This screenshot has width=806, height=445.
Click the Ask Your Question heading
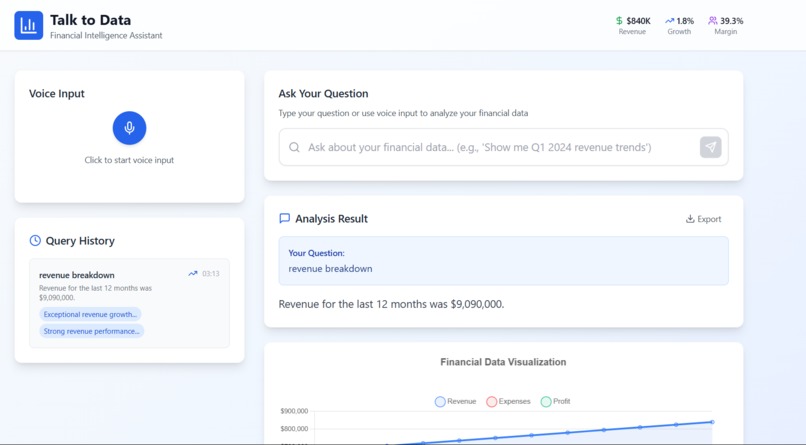pos(323,94)
